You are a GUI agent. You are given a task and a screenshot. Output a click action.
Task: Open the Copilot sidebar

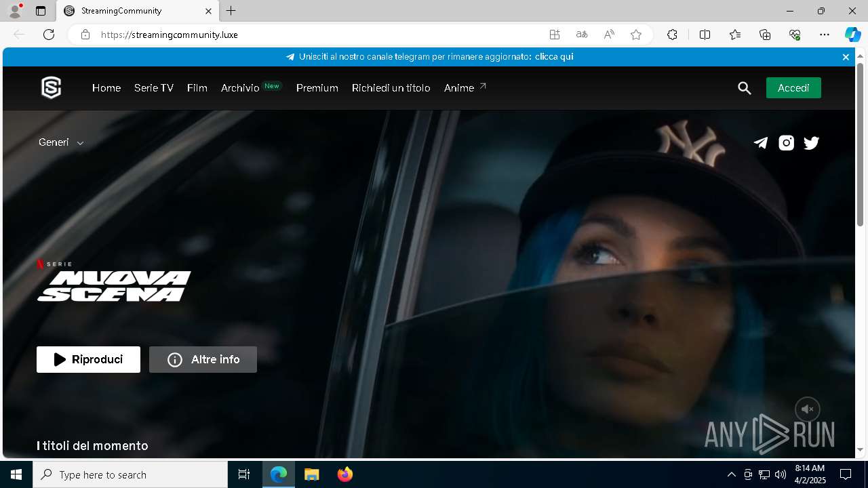(x=852, y=35)
